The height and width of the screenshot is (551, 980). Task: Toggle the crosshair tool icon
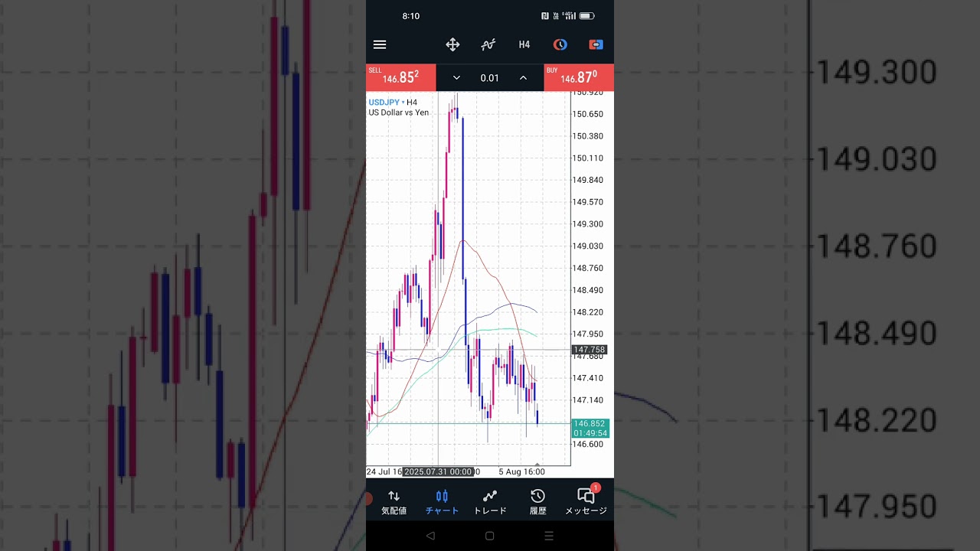(452, 45)
